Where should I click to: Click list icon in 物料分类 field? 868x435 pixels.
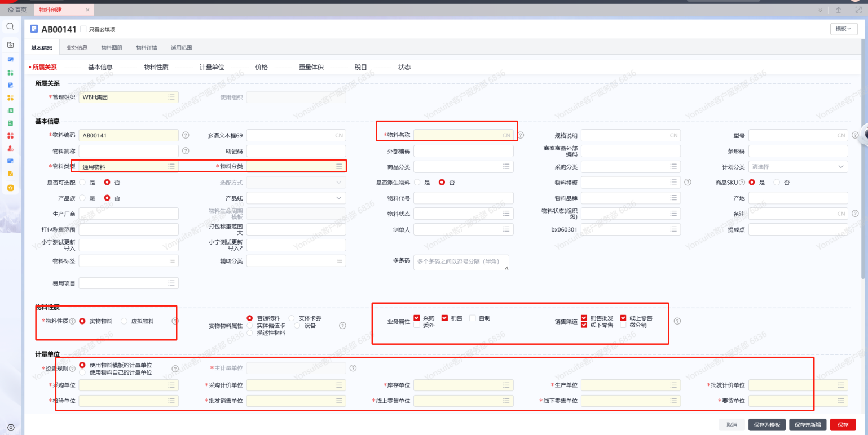339,166
